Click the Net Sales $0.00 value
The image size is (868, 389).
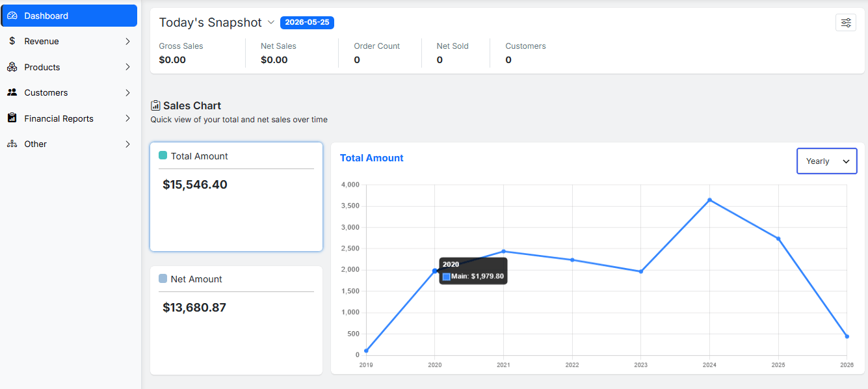click(274, 60)
